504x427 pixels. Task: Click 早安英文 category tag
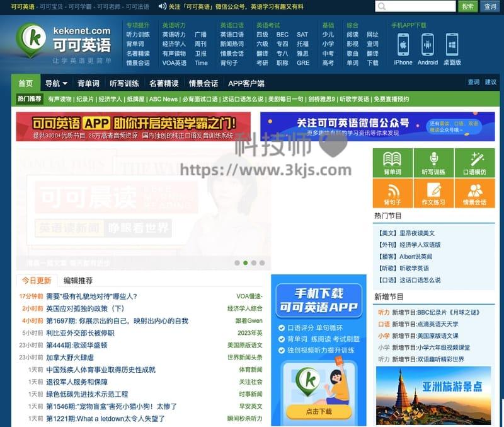pyautogui.click(x=251, y=406)
